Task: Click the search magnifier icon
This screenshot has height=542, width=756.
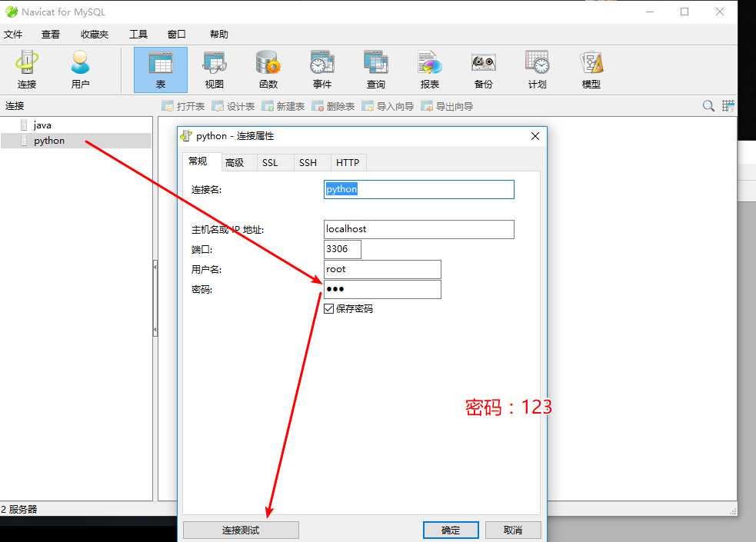Action: [708, 106]
